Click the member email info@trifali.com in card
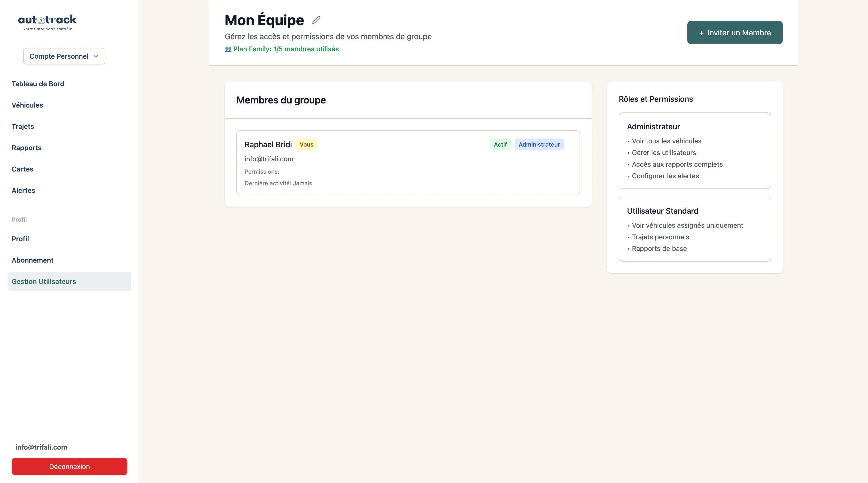This screenshot has width=868, height=483. tap(269, 159)
